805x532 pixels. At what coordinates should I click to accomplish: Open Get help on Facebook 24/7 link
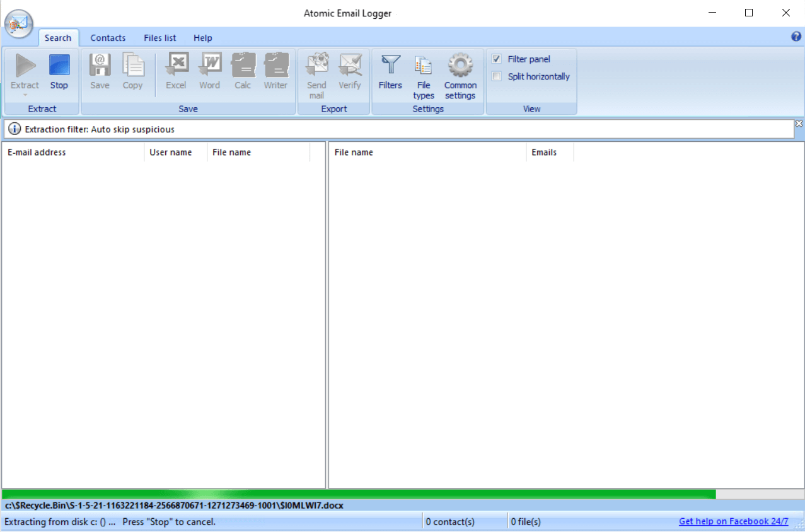pos(734,521)
